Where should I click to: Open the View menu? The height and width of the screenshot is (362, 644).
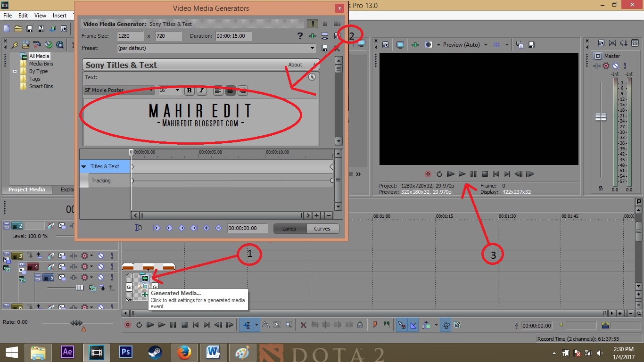(41, 16)
